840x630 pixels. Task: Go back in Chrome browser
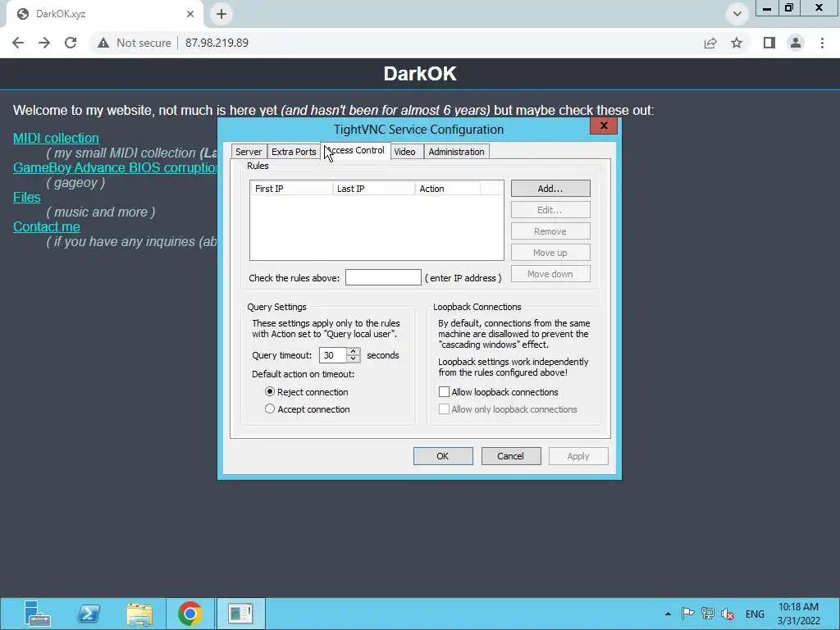(18, 43)
